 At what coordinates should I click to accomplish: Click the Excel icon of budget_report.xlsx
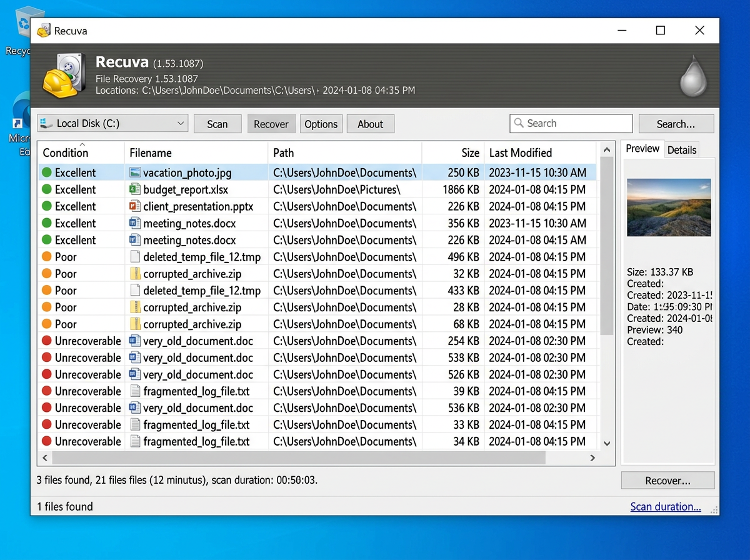pyautogui.click(x=134, y=189)
